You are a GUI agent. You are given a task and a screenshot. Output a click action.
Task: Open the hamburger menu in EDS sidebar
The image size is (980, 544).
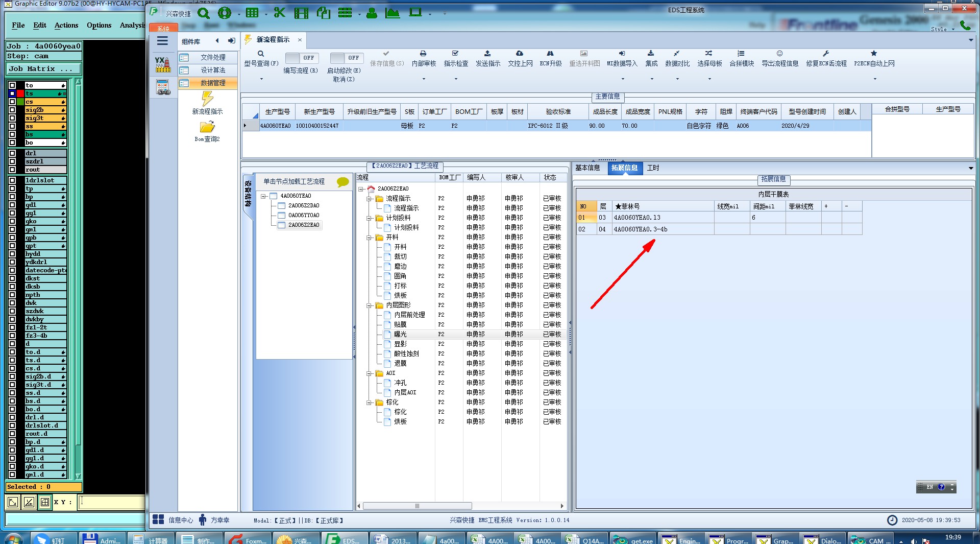[162, 41]
